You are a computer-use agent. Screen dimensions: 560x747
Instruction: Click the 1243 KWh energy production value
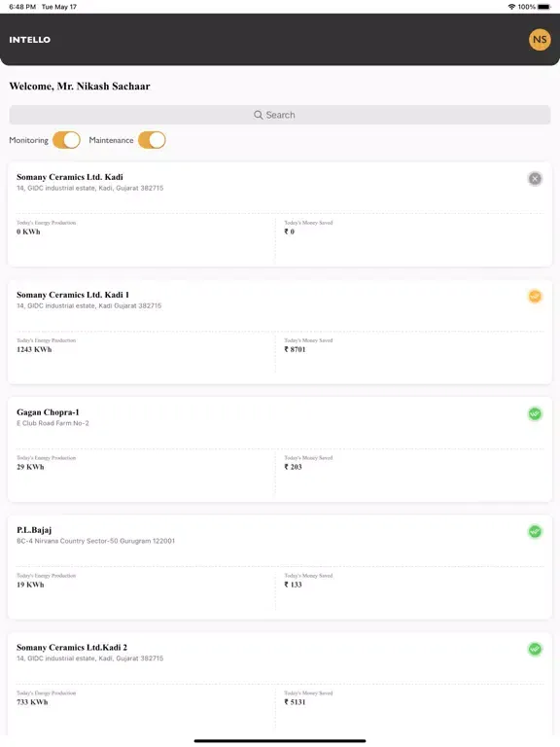pos(34,349)
